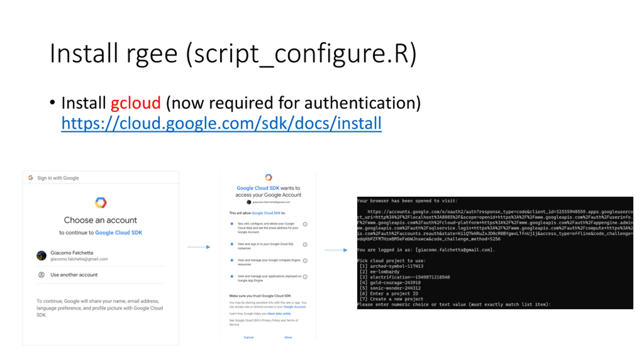The height and width of the screenshot is (362, 644).
Task: Click the Pick cloud project to use line
Action: tap(391, 261)
